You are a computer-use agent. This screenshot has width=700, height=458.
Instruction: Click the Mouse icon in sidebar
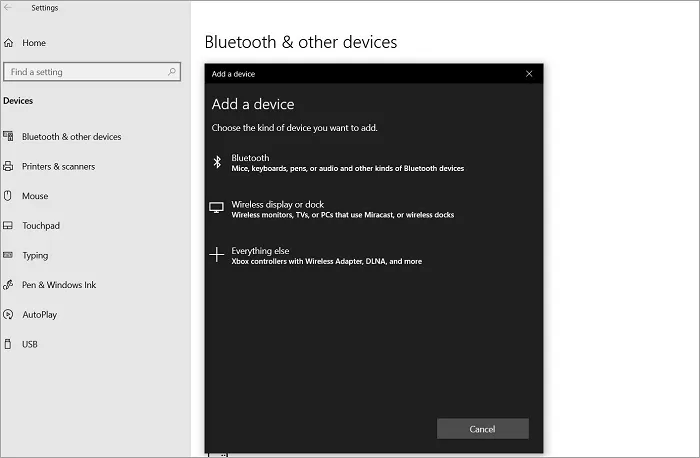coord(8,196)
